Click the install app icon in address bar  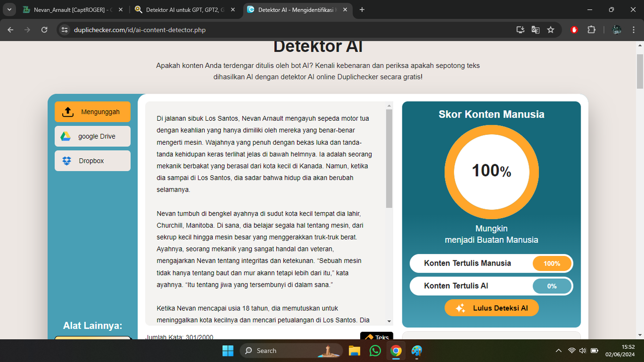pos(520,30)
